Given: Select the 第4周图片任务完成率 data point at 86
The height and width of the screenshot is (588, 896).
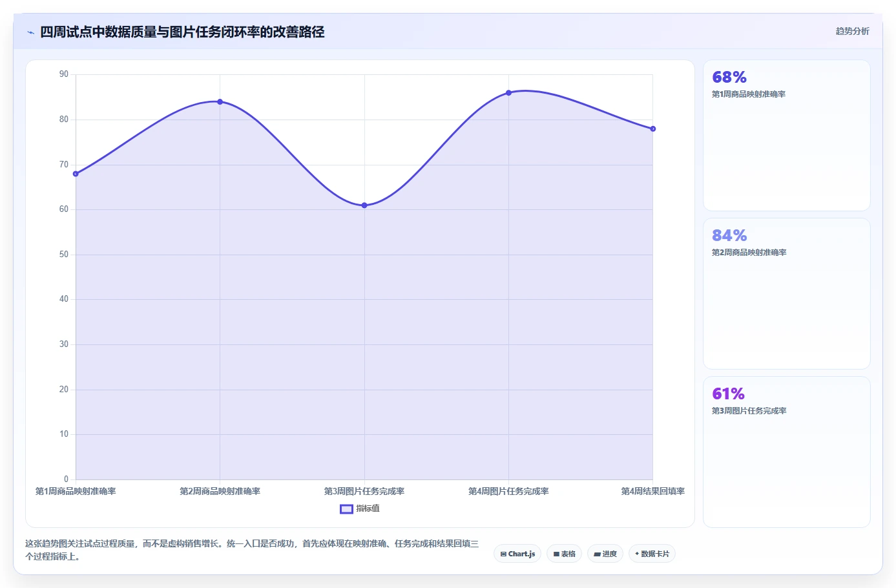Looking at the screenshot, I should tap(508, 93).
